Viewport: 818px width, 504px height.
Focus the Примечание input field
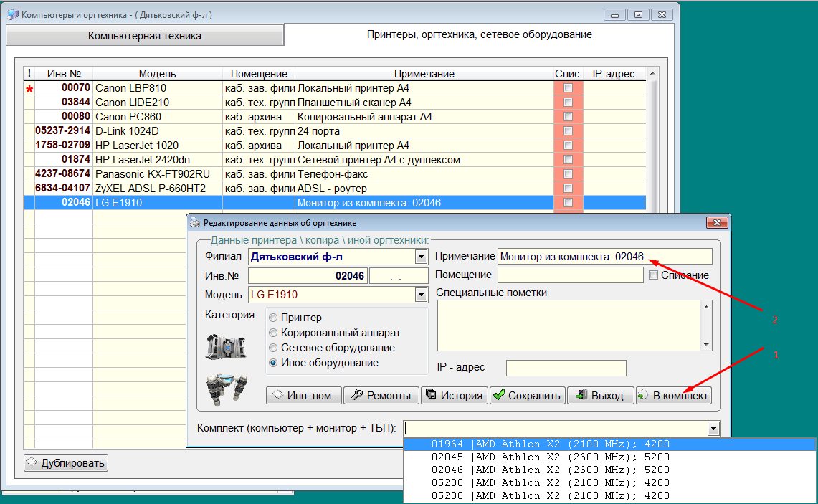click(604, 256)
